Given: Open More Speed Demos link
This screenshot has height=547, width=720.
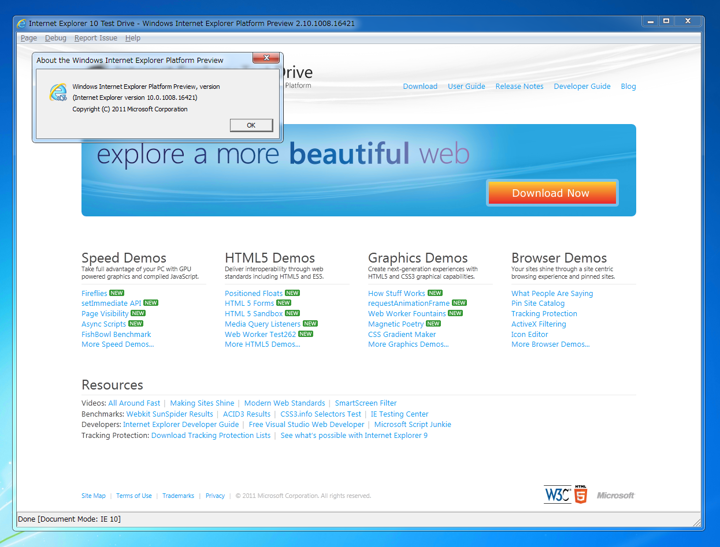Looking at the screenshot, I should (118, 344).
